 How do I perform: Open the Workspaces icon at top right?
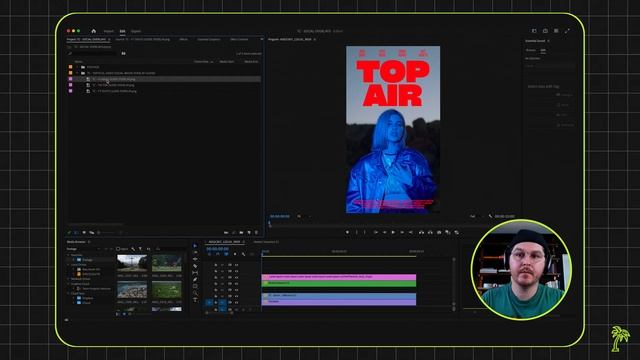point(534,31)
